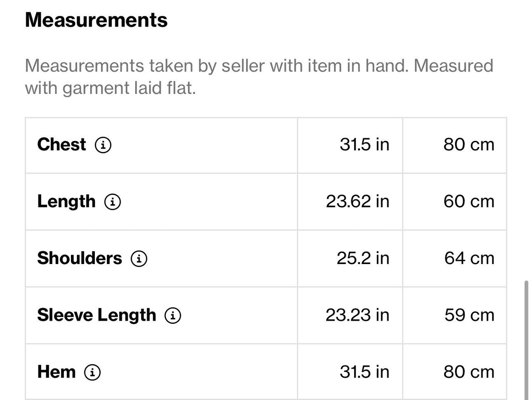Select the 64 cm shoulders value
The width and height of the screenshot is (532, 400).
[469, 258]
